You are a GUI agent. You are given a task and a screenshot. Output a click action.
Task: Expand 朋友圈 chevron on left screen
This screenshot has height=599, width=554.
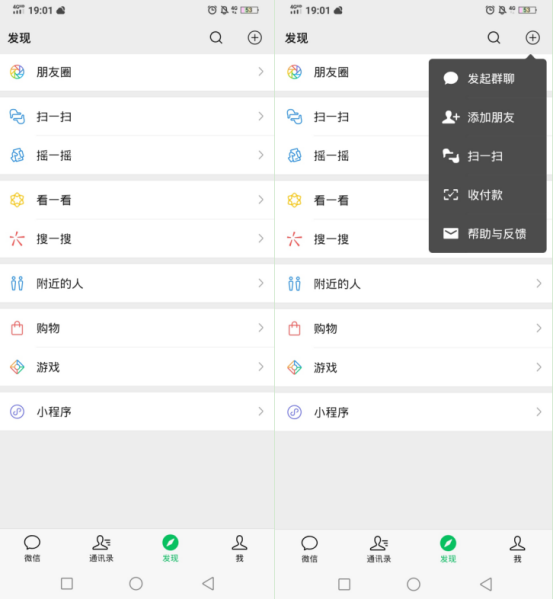click(261, 71)
